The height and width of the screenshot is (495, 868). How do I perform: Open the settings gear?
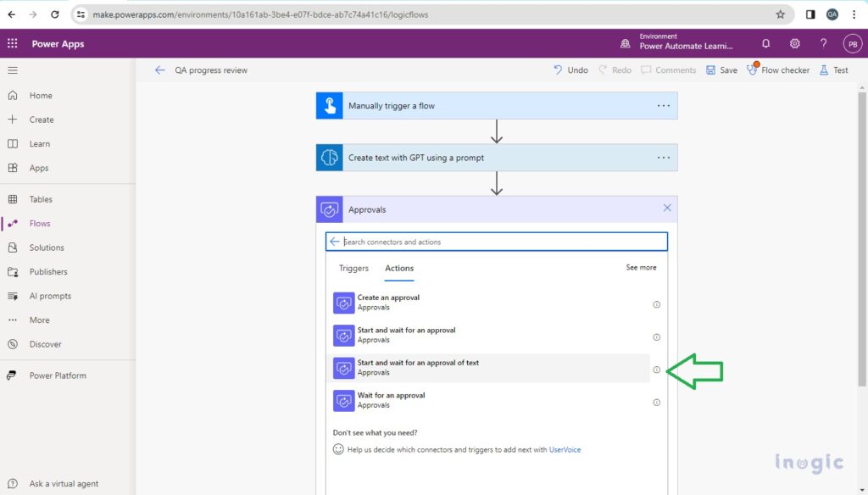pos(794,43)
